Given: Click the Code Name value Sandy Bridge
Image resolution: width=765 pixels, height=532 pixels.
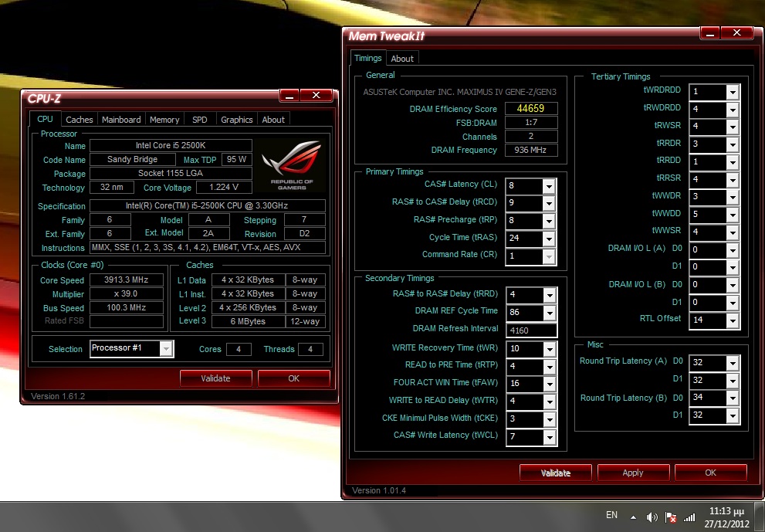Looking at the screenshot, I should [133, 159].
